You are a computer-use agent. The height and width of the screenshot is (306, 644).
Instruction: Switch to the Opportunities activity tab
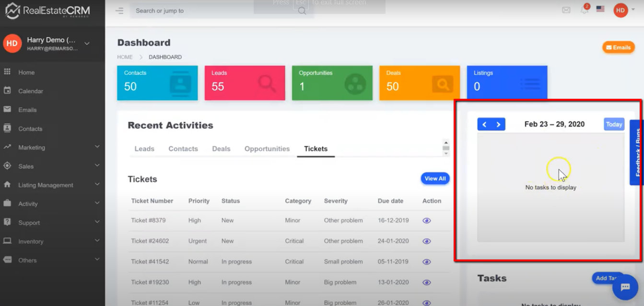pos(267,149)
